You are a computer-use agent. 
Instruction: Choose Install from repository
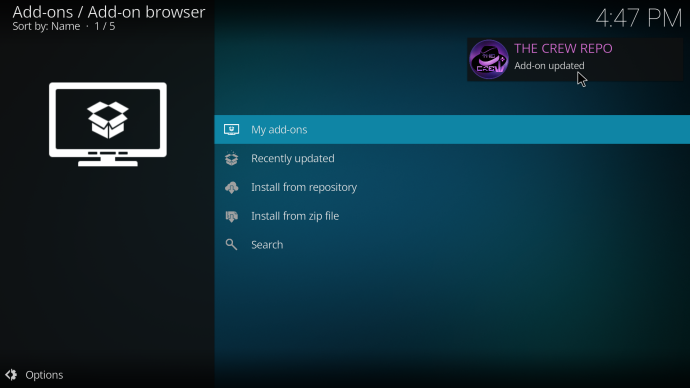point(452,187)
